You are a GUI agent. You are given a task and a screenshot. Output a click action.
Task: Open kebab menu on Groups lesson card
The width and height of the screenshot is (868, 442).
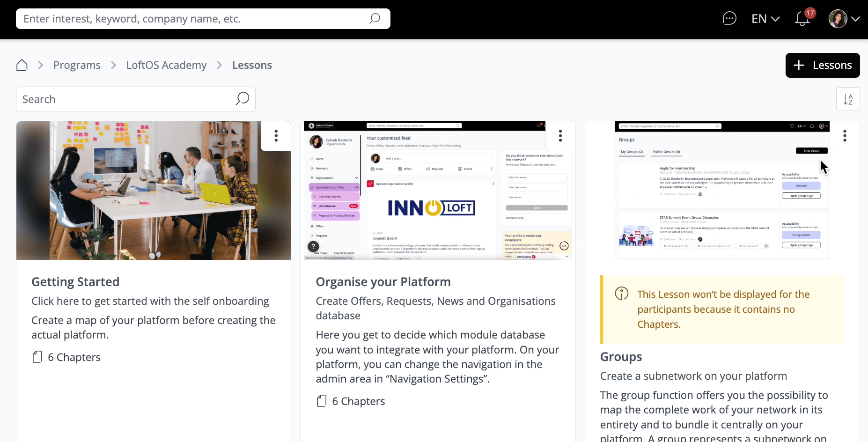[845, 136]
